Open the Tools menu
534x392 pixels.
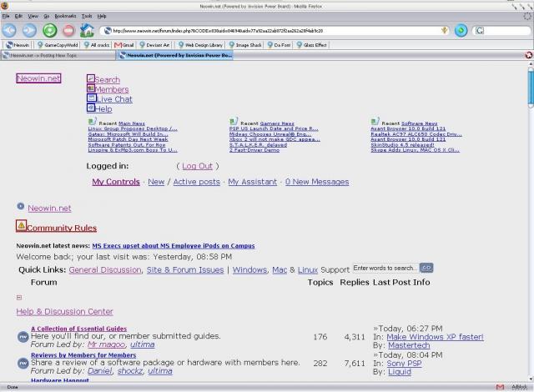tap(87, 16)
